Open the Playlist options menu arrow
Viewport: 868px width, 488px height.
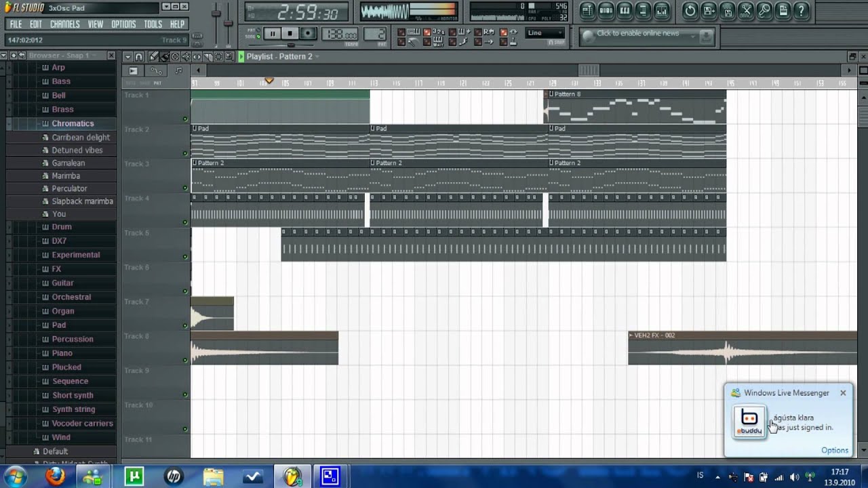pos(127,57)
